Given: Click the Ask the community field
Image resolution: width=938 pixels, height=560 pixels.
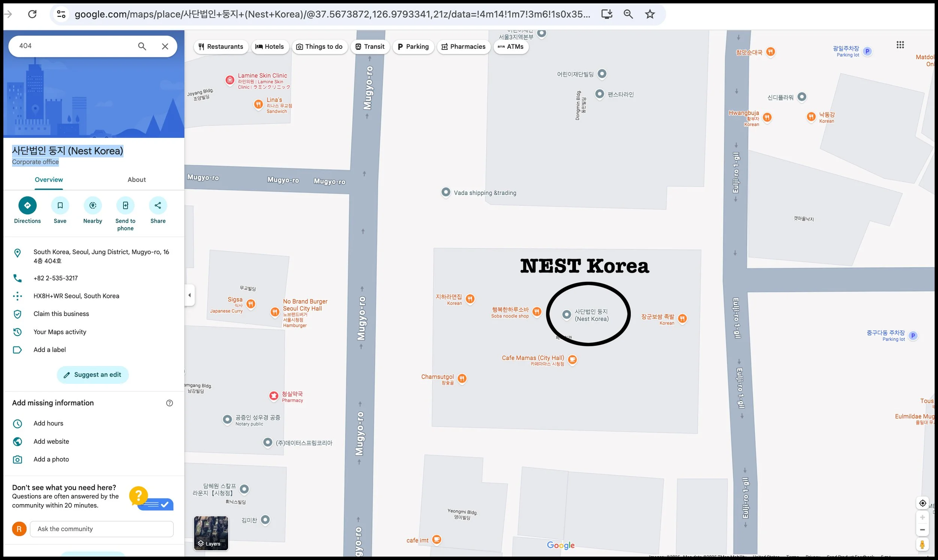Looking at the screenshot, I should 102,529.
